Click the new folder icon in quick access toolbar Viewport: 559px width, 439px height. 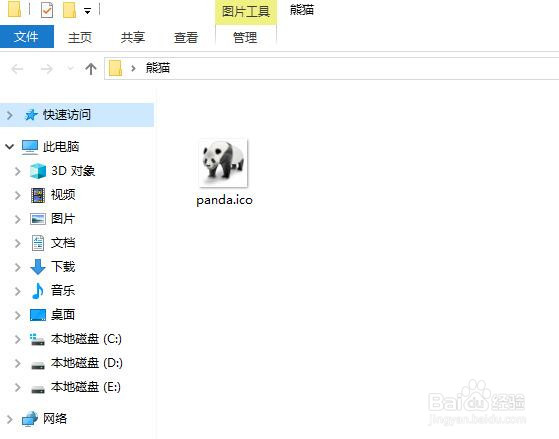point(69,10)
